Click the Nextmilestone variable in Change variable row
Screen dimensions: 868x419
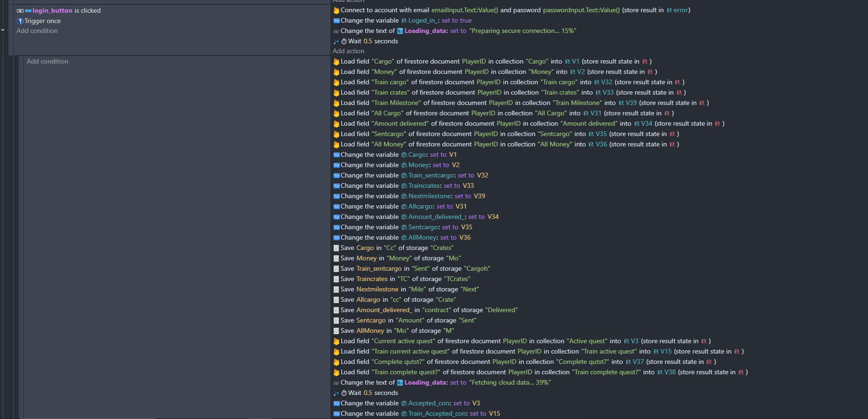pos(430,196)
